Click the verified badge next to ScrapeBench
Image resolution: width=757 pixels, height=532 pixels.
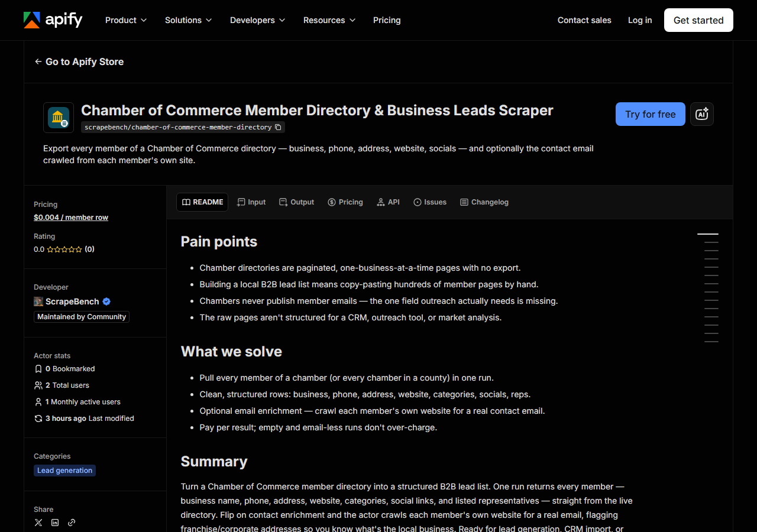pos(106,301)
